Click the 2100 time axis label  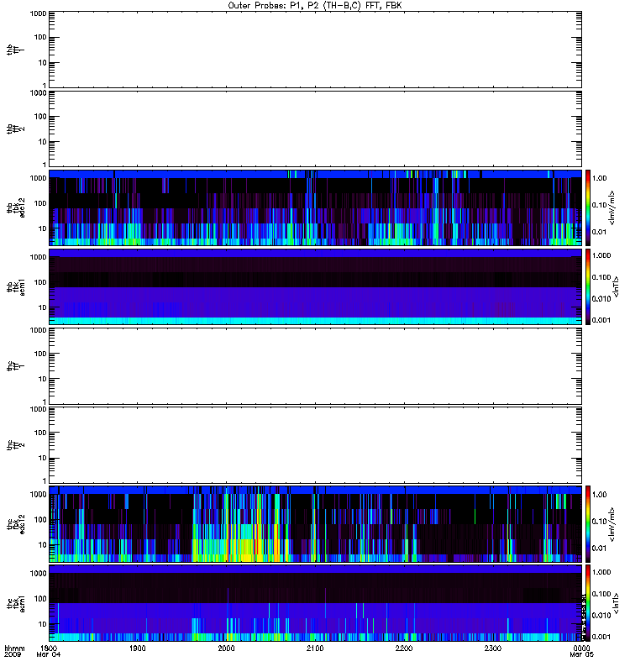(315, 648)
